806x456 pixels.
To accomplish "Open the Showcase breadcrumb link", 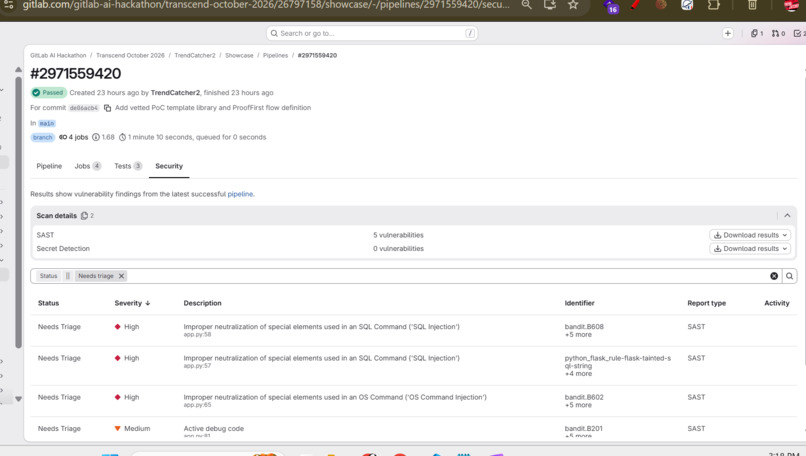I will (x=239, y=56).
